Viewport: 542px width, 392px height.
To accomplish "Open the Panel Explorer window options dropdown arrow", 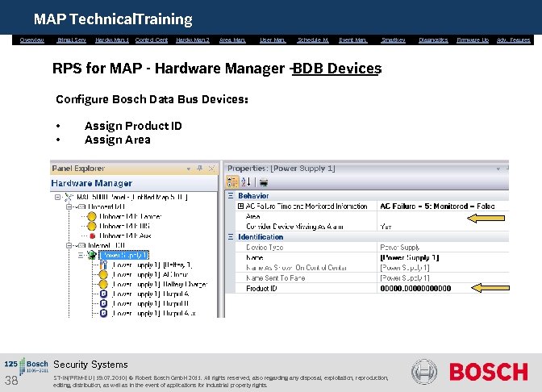I will (x=189, y=169).
